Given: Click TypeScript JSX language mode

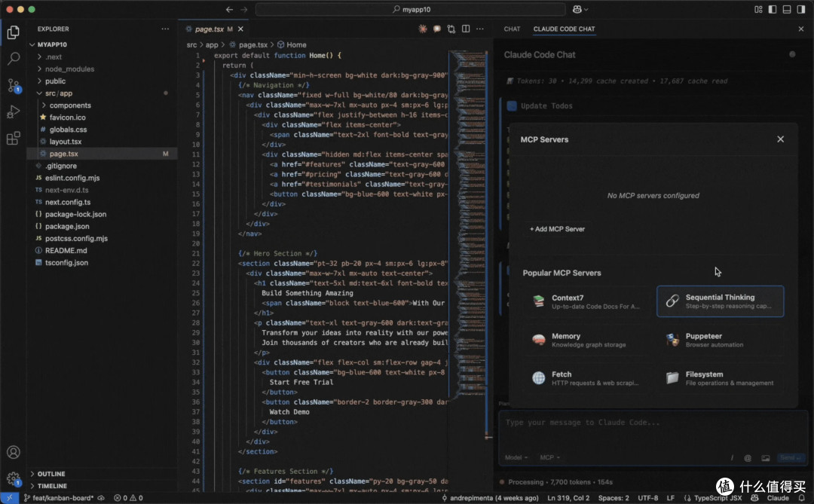Looking at the screenshot, I should pyautogui.click(x=718, y=498).
